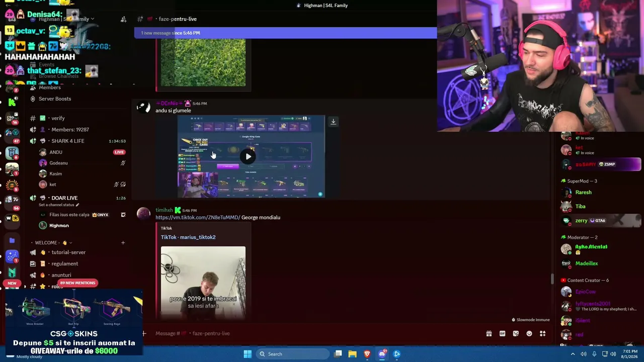The width and height of the screenshot is (644, 362).
Task: Click Set a channel status
Action: pos(59,205)
